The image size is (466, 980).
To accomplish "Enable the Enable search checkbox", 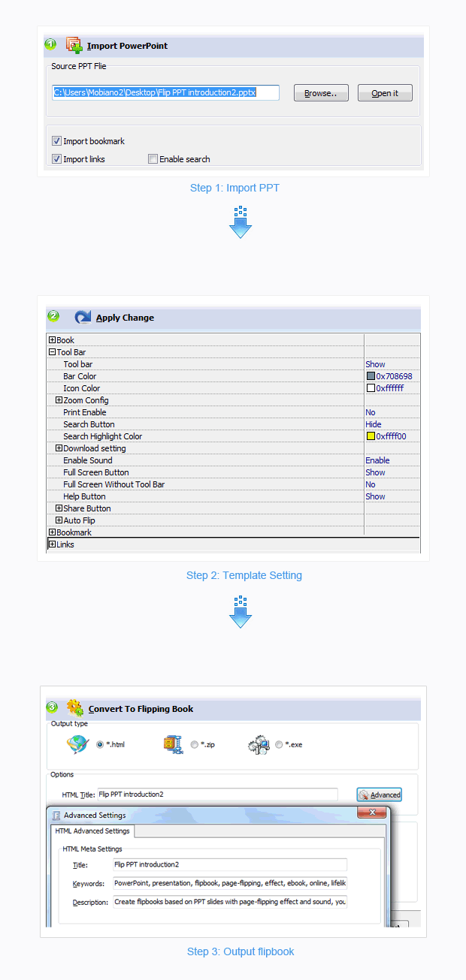I will pyautogui.click(x=153, y=159).
